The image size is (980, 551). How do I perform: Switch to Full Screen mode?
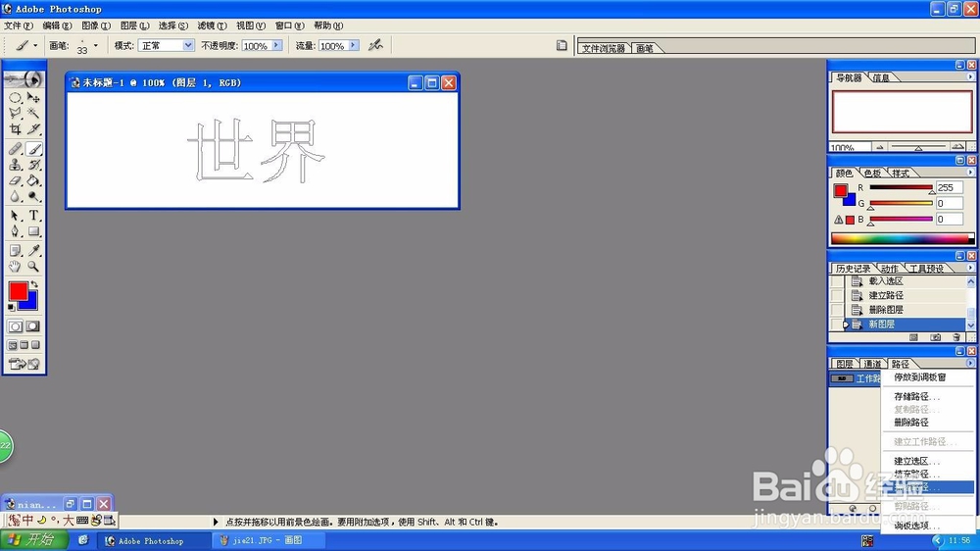click(35, 345)
